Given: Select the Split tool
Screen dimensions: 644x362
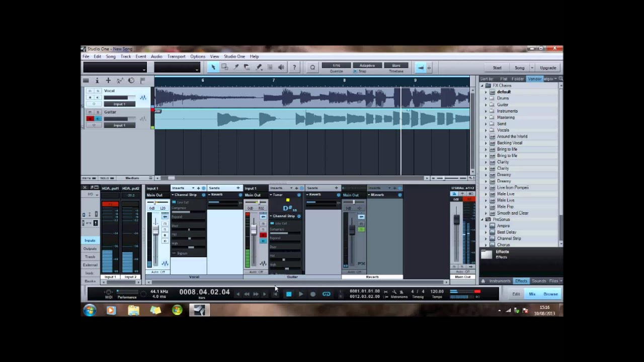Looking at the screenshot, I should [x=236, y=67].
